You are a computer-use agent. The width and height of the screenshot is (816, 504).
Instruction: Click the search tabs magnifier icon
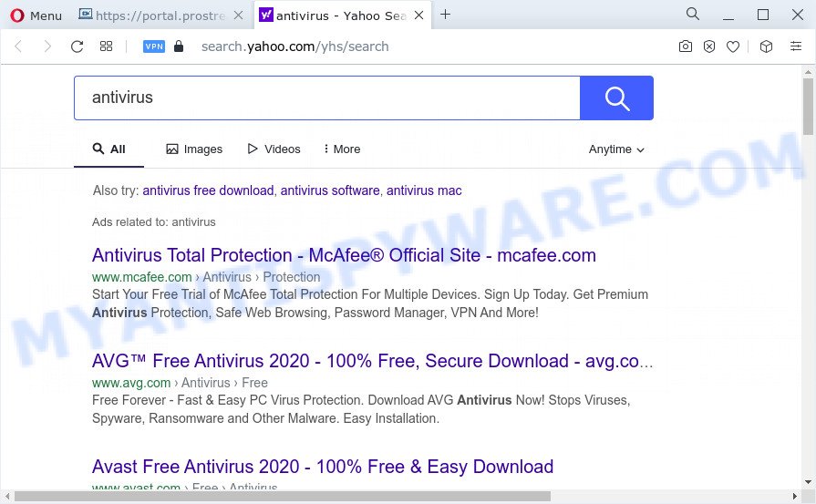[693, 14]
